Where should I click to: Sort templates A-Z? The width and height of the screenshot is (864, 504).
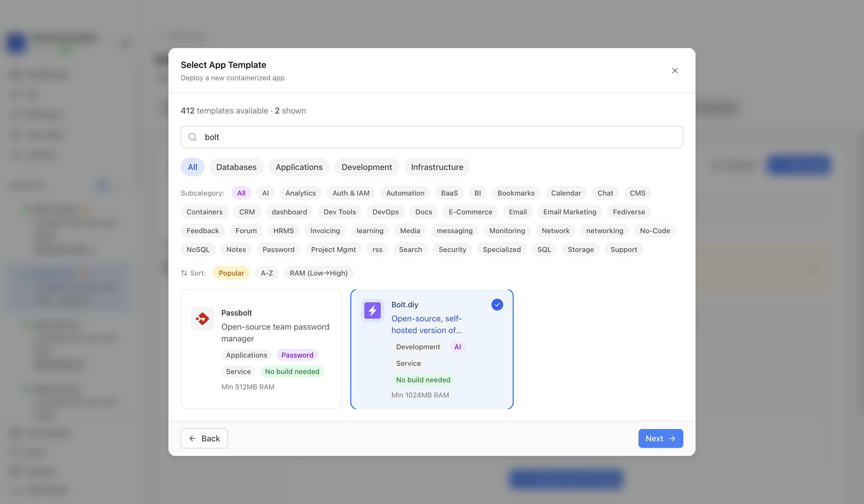tap(267, 273)
